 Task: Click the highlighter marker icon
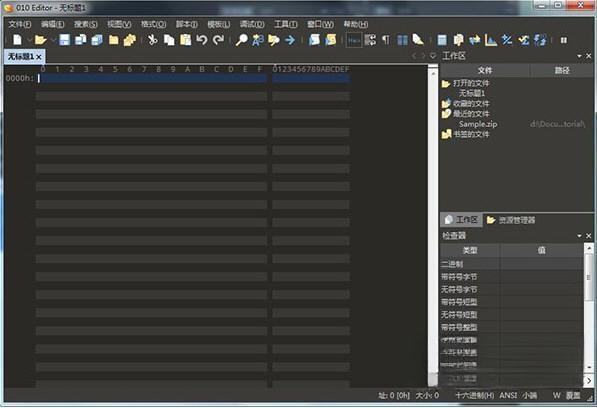[418, 40]
